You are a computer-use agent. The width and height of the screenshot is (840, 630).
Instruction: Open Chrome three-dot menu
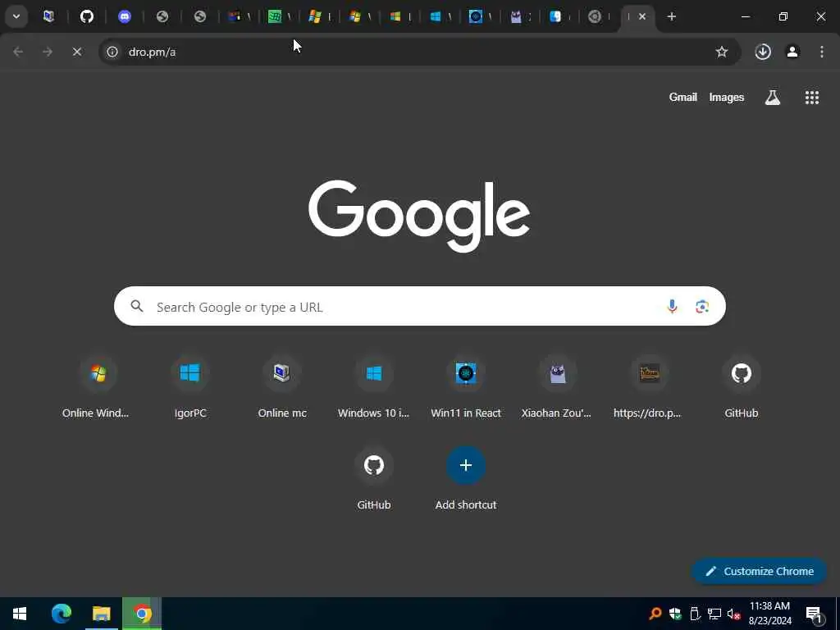click(x=822, y=52)
